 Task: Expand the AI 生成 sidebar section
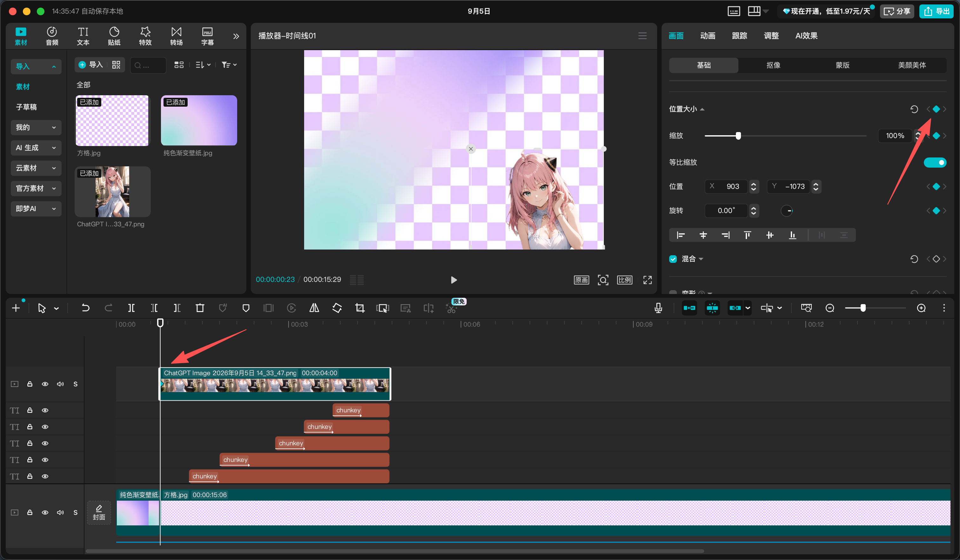click(36, 148)
